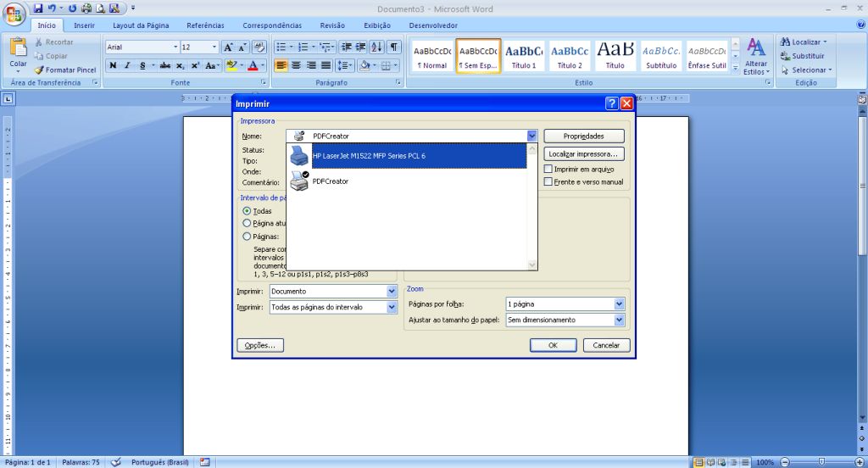Open Imprimir Documento dropdown
868x468 pixels.
pos(392,292)
